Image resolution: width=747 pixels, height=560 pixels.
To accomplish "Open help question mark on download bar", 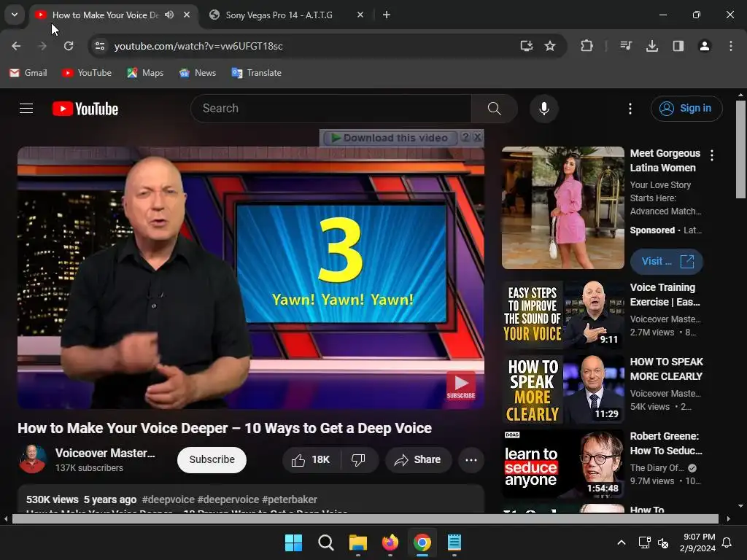I will (465, 137).
